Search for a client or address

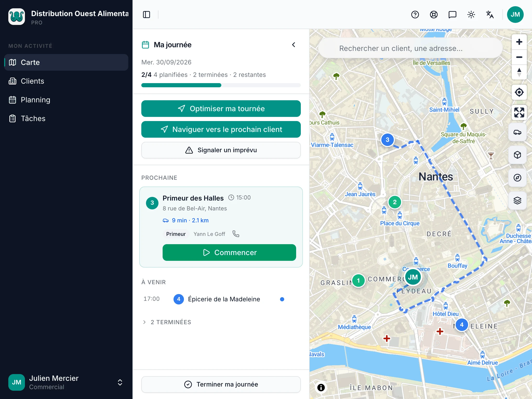pyautogui.click(x=410, y=48)
